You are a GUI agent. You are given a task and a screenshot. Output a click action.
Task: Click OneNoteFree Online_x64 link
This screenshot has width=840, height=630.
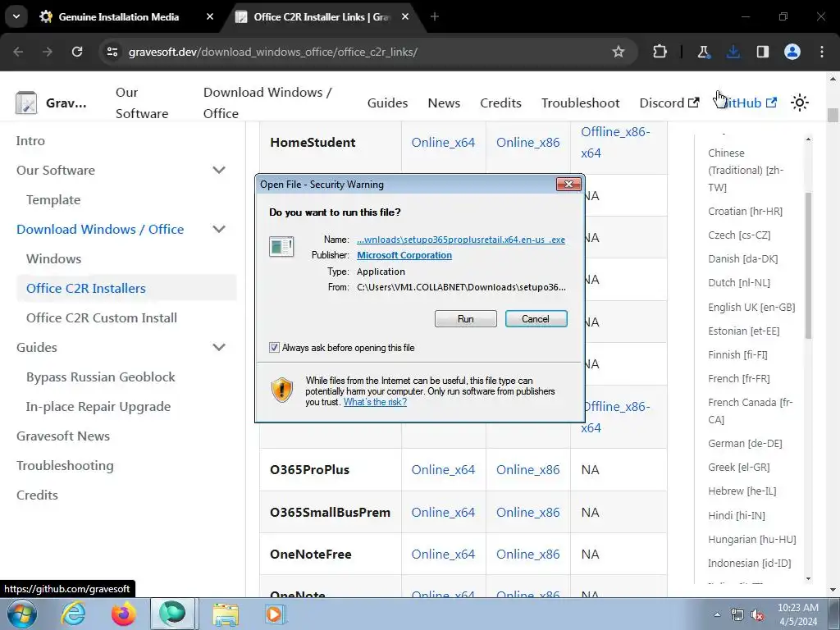pyautogui.click(x=443, y=555)
